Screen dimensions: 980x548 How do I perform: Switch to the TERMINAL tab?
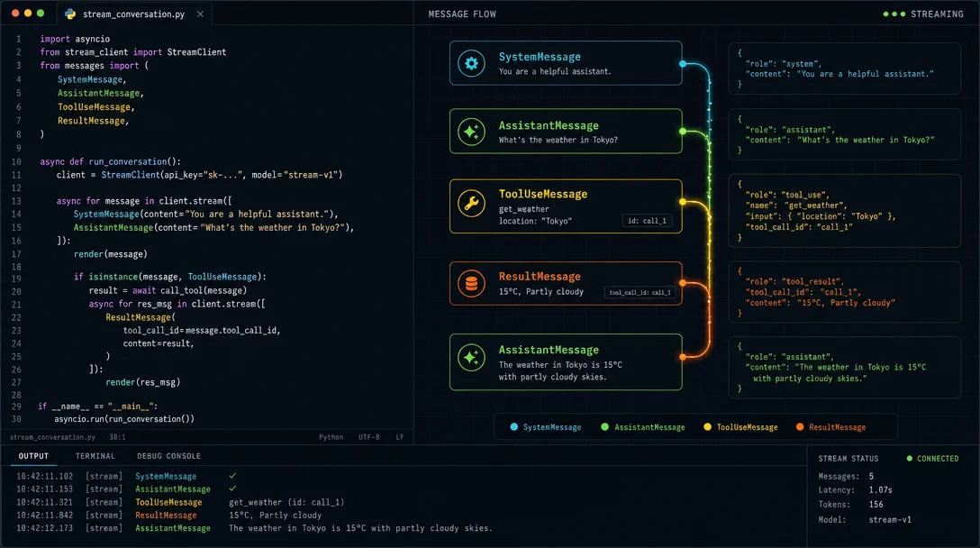pyautogui.click(x=95, y=456)
